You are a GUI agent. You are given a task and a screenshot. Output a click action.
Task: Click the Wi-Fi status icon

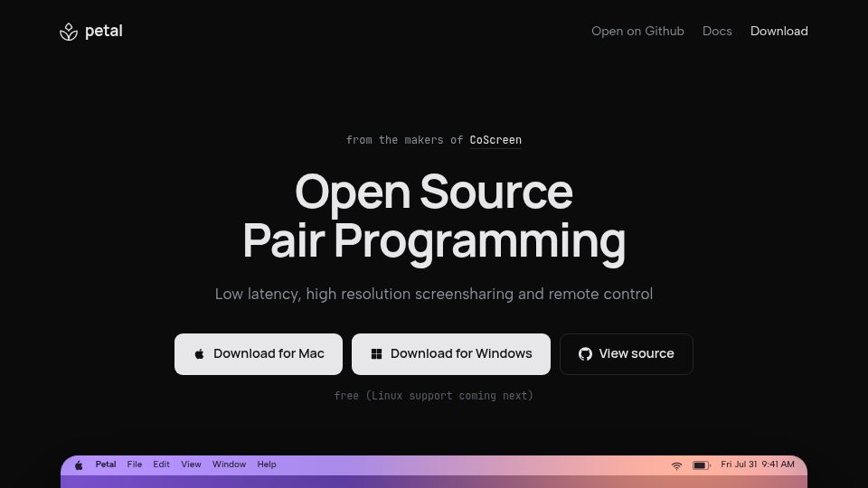coord(676,466)
